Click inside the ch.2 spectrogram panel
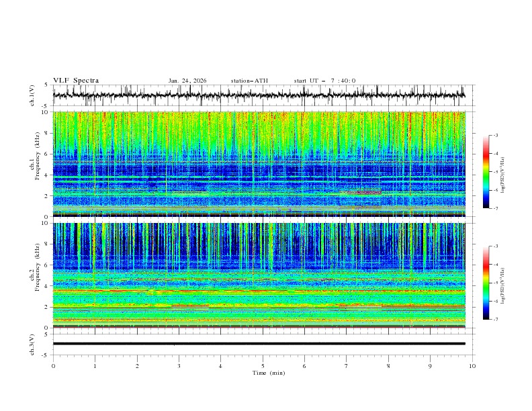 (x=259, y=275)
